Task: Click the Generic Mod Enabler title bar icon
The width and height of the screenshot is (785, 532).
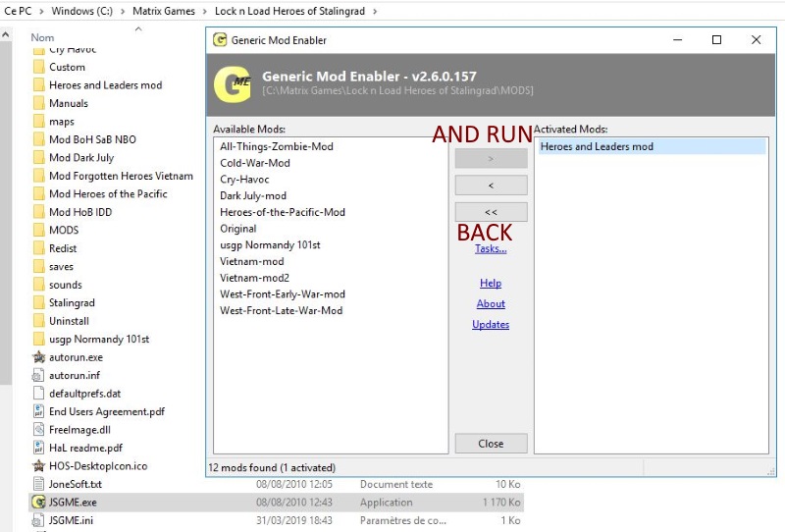Action: [220, 40]
